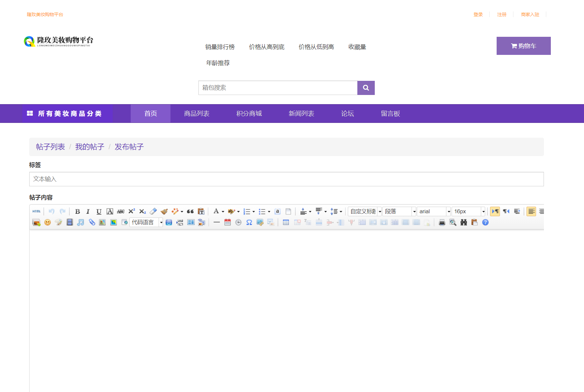Insert a blockquote with quote icon

click(x=190, y=211)
